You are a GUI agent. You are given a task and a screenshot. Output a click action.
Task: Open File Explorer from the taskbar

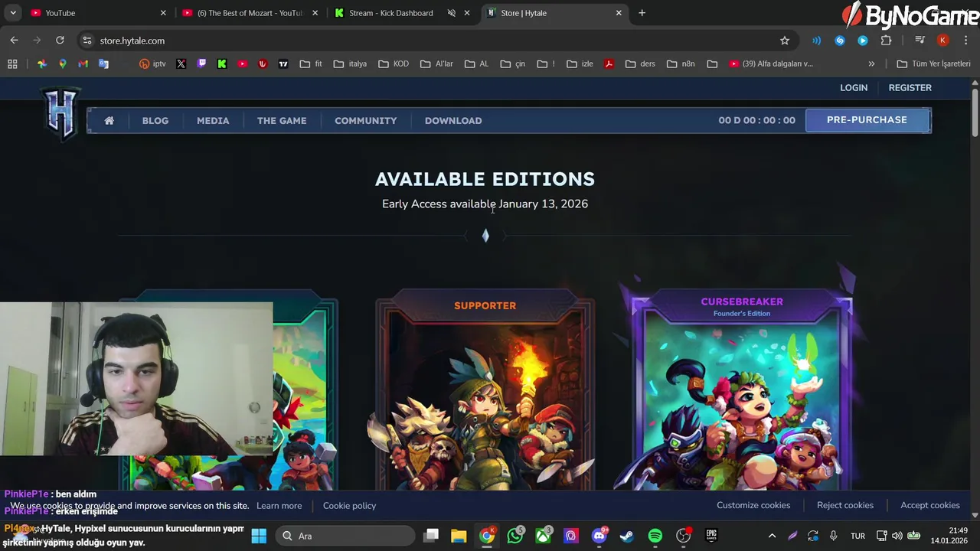click(459, 536)
